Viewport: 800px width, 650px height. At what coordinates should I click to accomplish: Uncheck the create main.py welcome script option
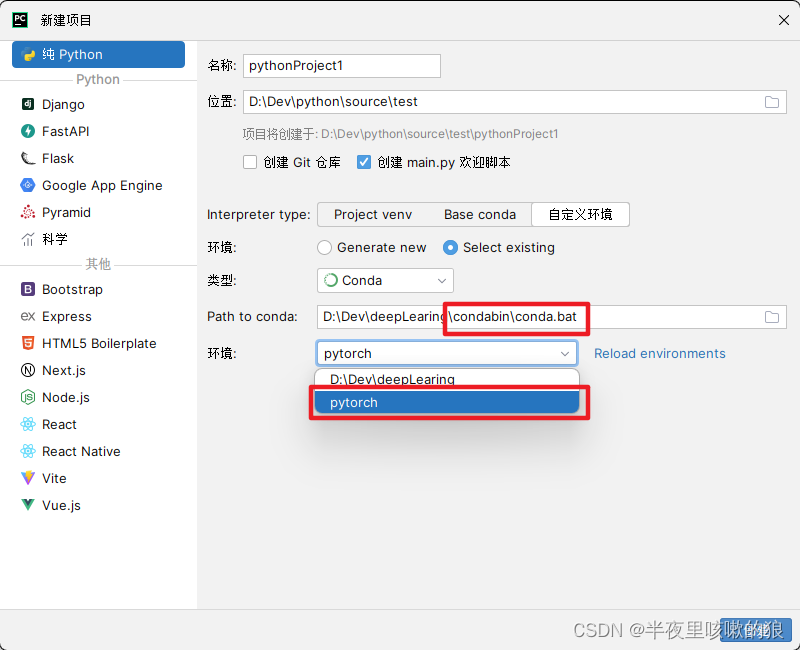[x=364, y=162]
